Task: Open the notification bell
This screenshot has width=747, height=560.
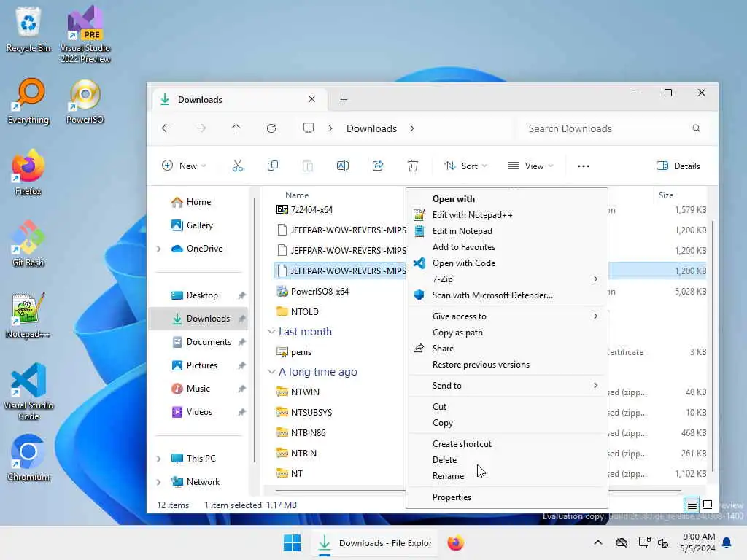Action: 727,542
